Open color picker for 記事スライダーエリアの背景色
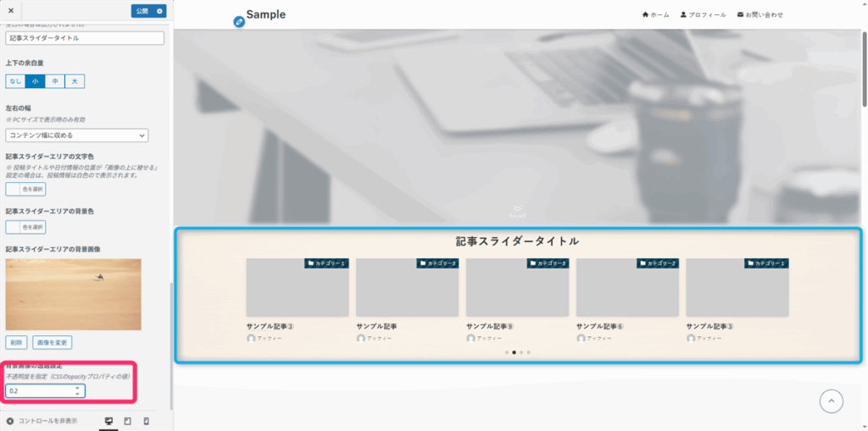 25,227
